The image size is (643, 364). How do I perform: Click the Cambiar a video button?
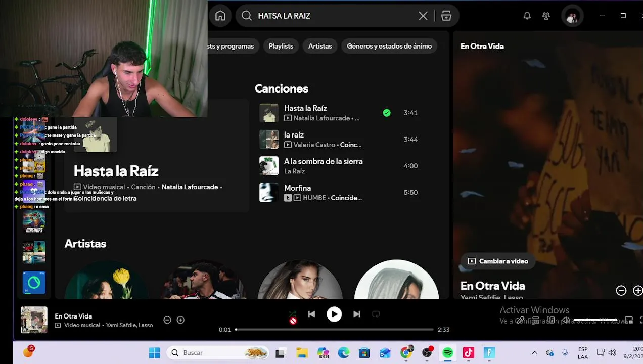click(x=498, y=261)
